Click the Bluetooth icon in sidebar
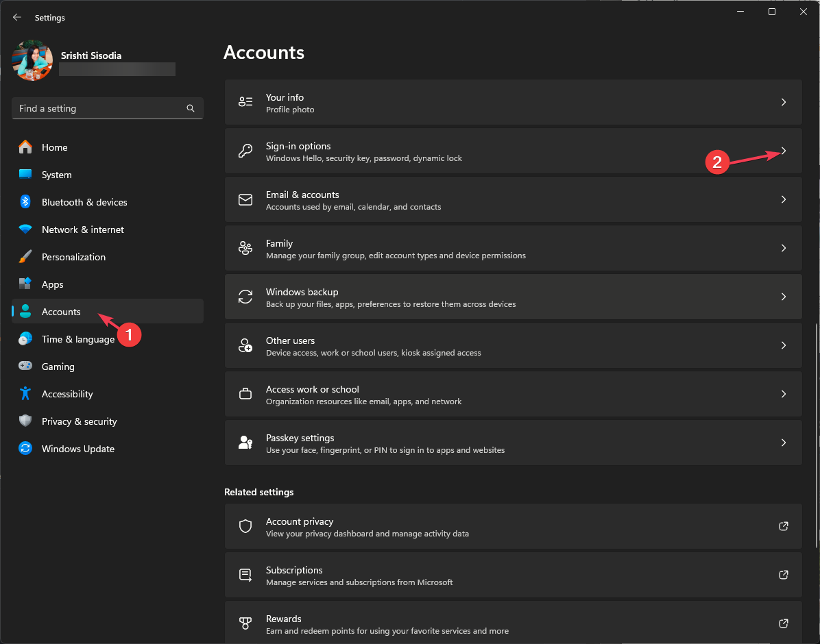Viewport: 820px width, 644px height. coord(25,202)
